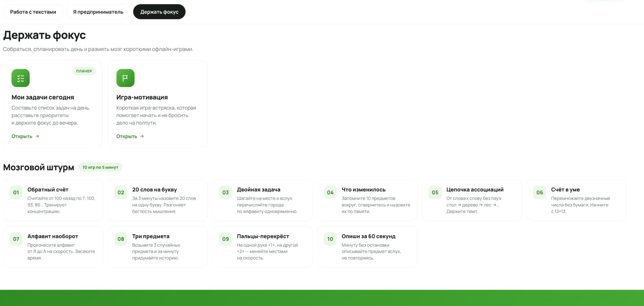This screenshot has width=644, height=306.
Task: Click the 01 number badge of Обратный счёт
Action: (16, 193)
